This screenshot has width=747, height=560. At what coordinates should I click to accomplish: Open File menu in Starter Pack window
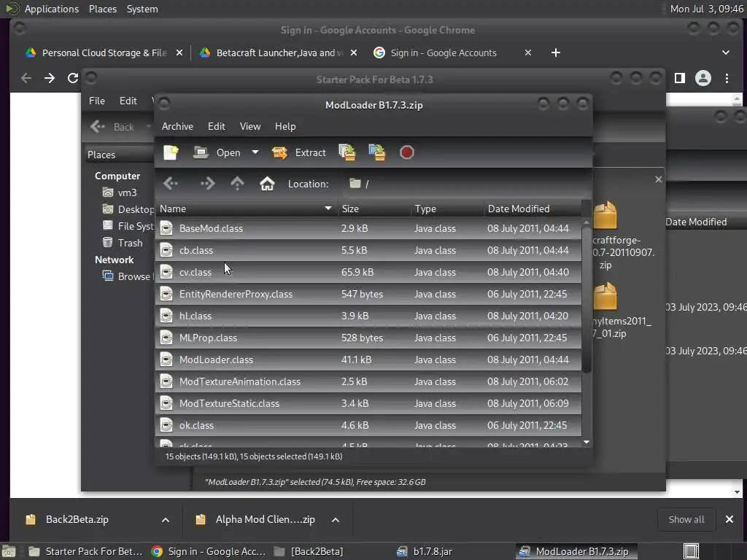click(97, 101)
